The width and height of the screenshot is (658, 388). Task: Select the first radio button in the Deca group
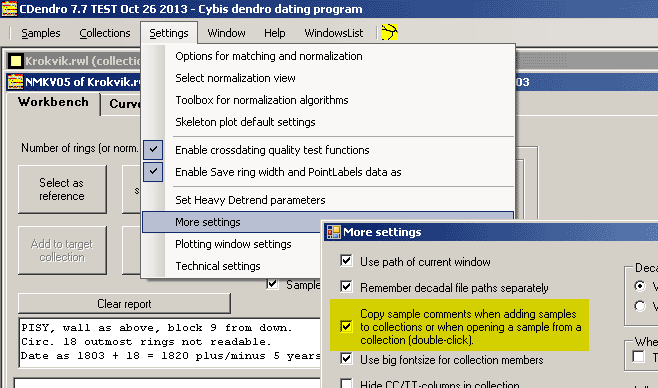(x=640, y=286)
